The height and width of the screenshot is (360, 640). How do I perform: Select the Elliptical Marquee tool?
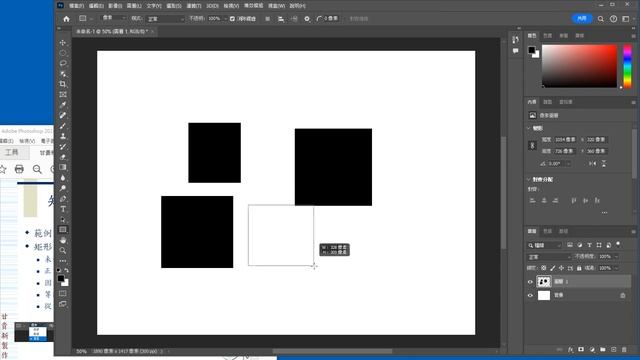click(62, 53)
